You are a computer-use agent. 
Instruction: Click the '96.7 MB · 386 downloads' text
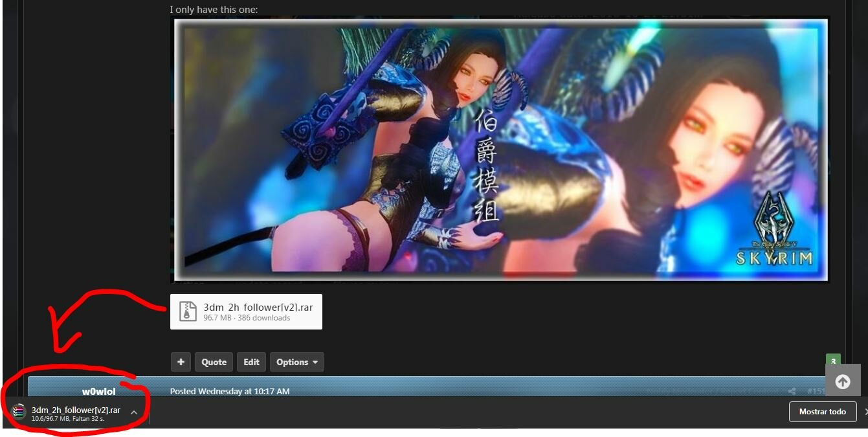(247, 318)
